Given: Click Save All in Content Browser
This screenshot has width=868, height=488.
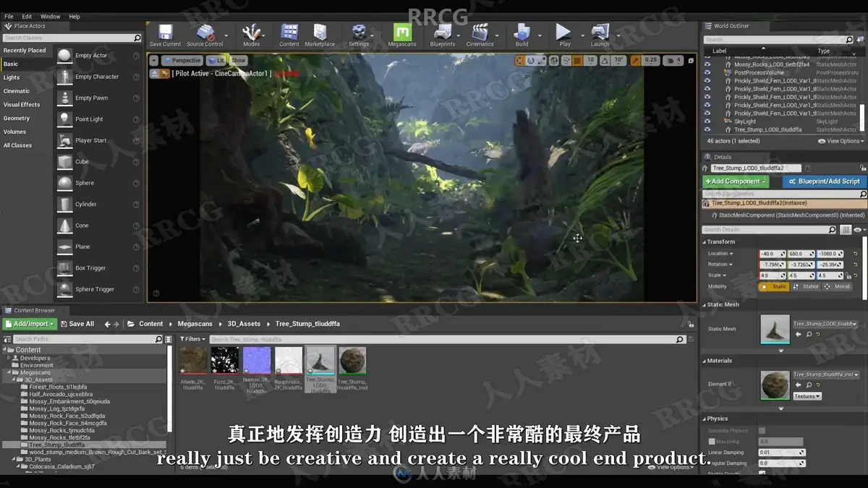Looking at the screenshot, I should coord(77,324).
